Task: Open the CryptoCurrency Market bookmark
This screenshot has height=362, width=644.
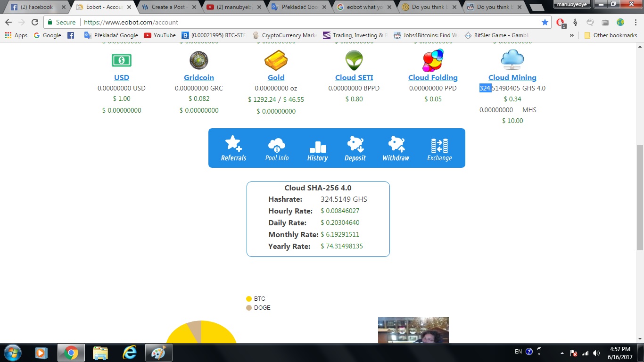Action: (284, 35)
